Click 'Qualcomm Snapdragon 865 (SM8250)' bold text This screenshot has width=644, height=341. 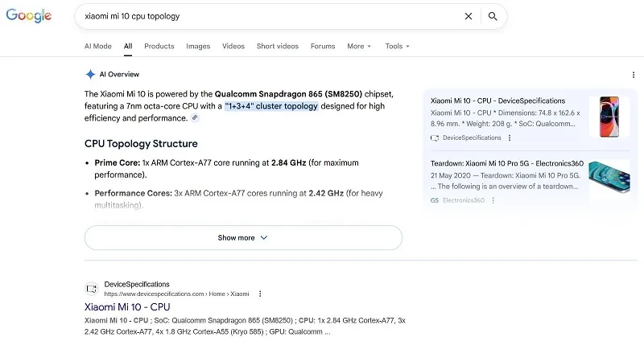[288, 94]
